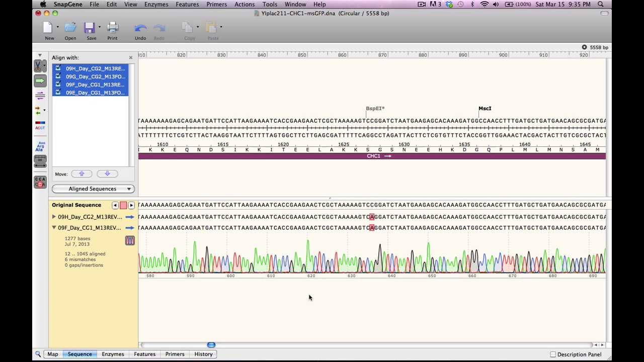Viewport: 644px width, 362px height.
Task: Switch to the Map tab
Action: click(53, 354)
